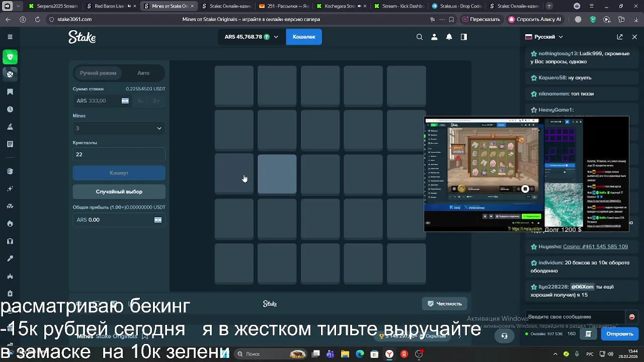Click the Stake logo
Viewport: 644px width, 362px height.
[82, 37]
